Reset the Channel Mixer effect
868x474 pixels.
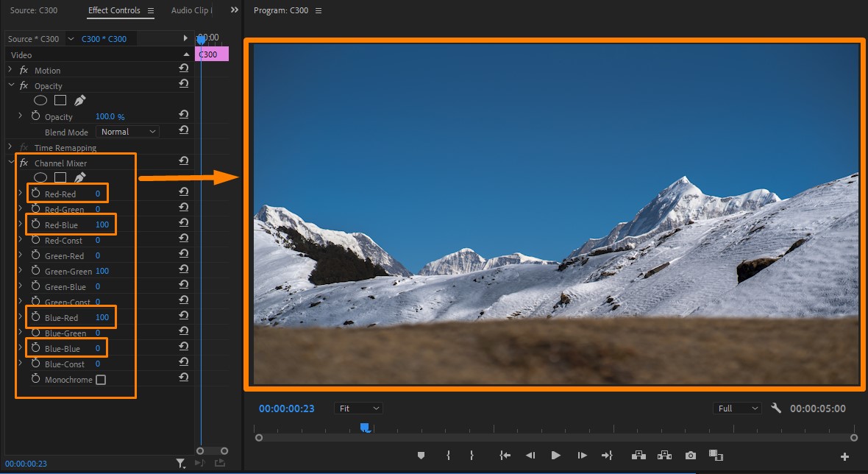[x=182, y=160]
